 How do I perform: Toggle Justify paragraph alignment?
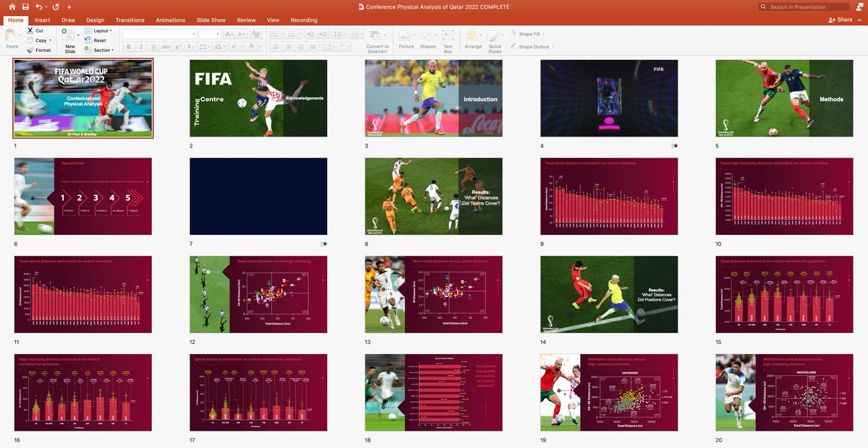[x=312, y=47]
